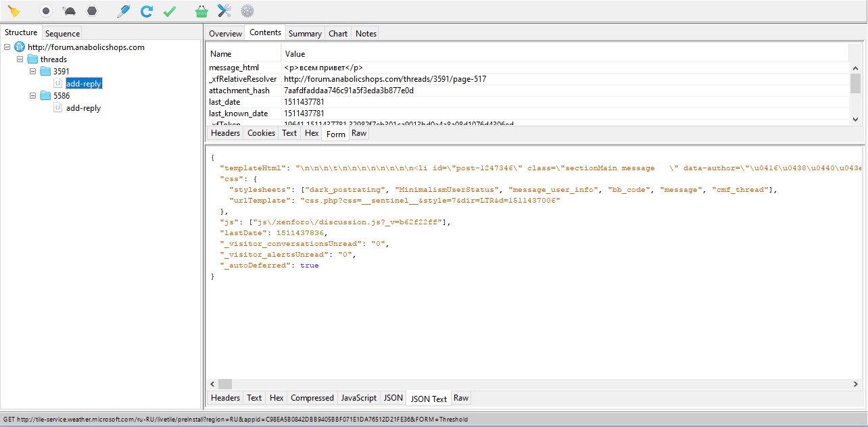The height and width of the screenshot is (427, 868).
Task: Open Tools via wrench and screwdriver icon
Action: (224, 11)
